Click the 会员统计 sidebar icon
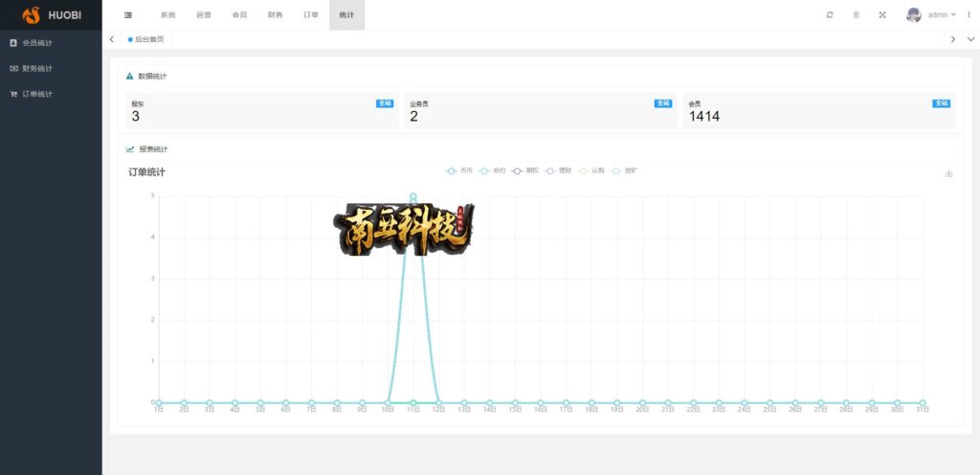 pyautogui.click(x=13, y=43)
